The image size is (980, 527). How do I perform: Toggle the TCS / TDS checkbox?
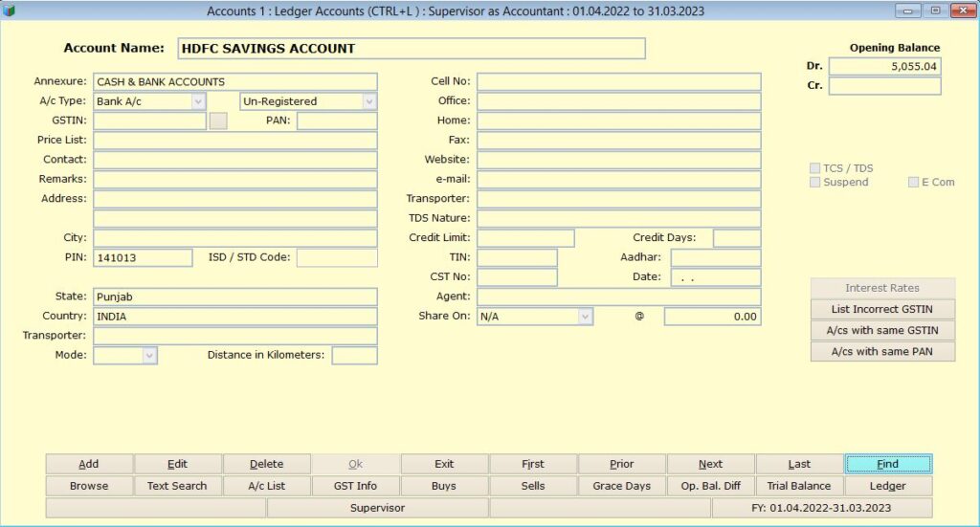pos(815,168)
